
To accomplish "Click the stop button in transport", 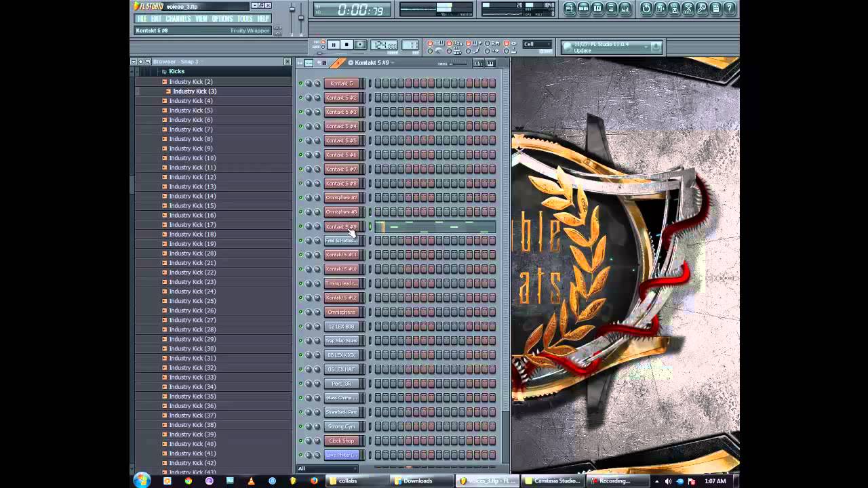I will [x=347, y=45].
